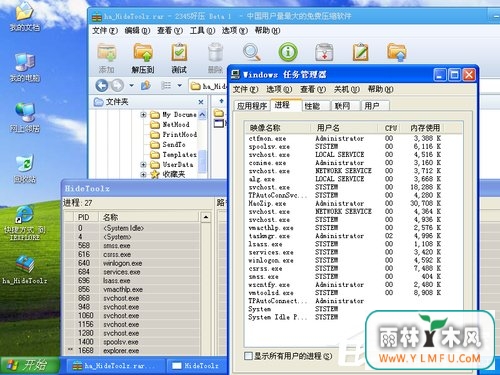Screen dimensions: 500x375
Task: Click the green Info icon in toolbar
Action: pyautogui.click(x=288, y=52)
